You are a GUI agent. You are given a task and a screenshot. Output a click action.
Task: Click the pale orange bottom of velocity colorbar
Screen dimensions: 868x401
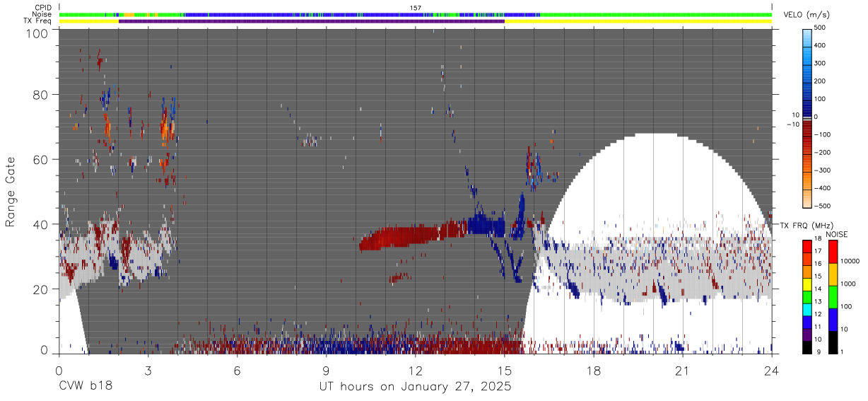coord(808,200)
